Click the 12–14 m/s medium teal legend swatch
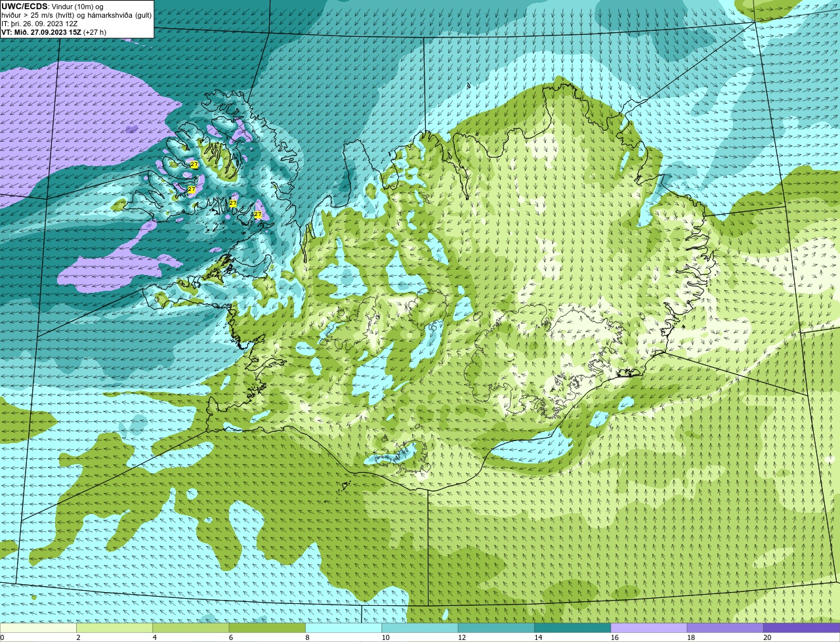840x642 pixels. [x=496, y=628]
